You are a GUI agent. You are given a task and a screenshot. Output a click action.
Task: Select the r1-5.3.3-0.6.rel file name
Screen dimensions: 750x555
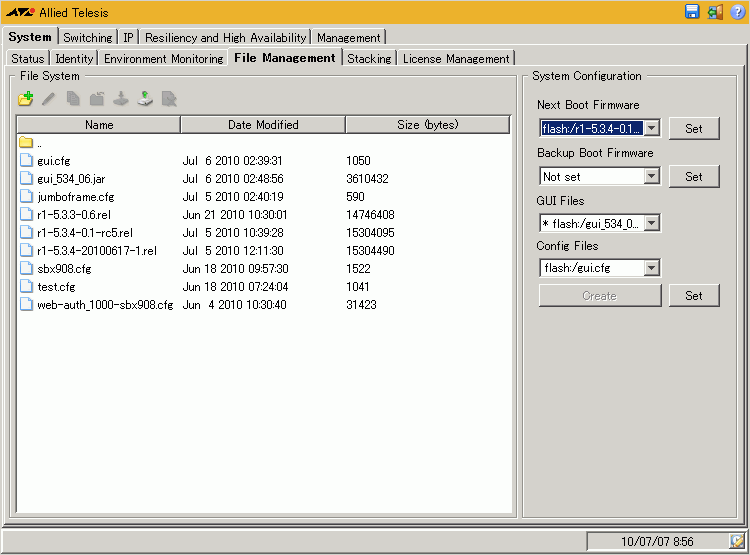coord(74,214)
